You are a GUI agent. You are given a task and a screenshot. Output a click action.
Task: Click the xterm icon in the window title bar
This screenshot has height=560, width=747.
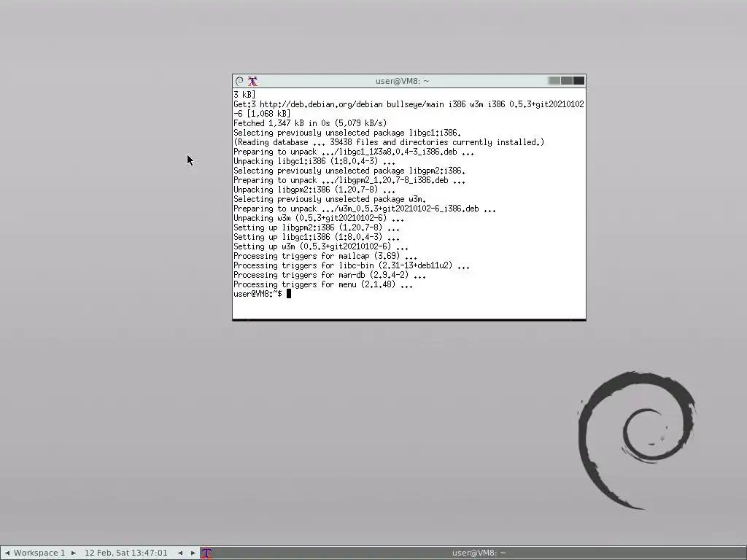252,81
